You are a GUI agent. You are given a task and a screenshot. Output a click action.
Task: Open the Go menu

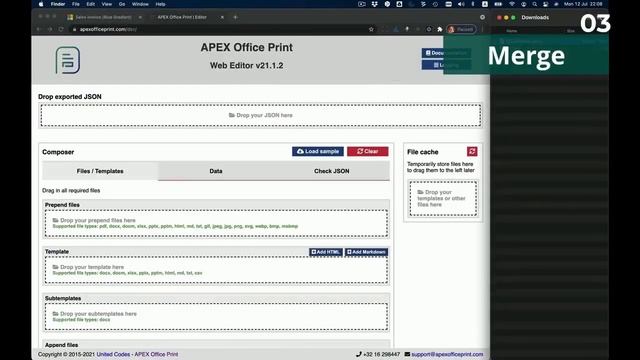[122, 4]
